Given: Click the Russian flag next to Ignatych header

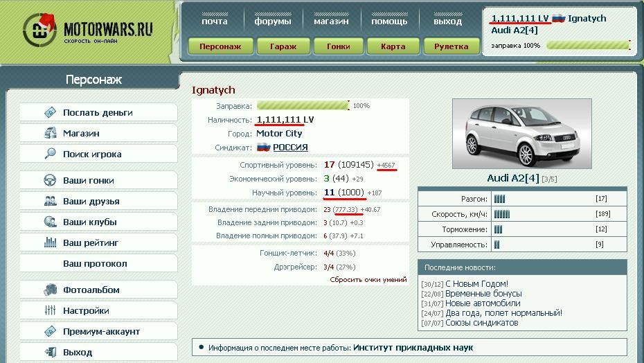Looking at the screenshot, I should (x=559, y=19).
